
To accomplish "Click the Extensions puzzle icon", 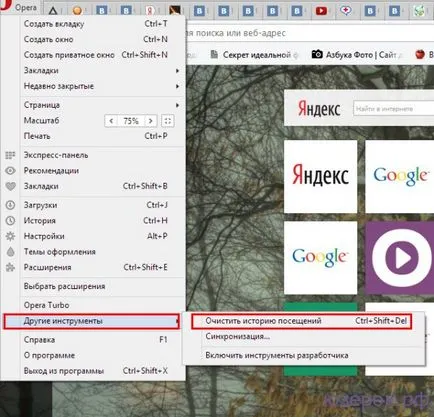I will [10, 267].
